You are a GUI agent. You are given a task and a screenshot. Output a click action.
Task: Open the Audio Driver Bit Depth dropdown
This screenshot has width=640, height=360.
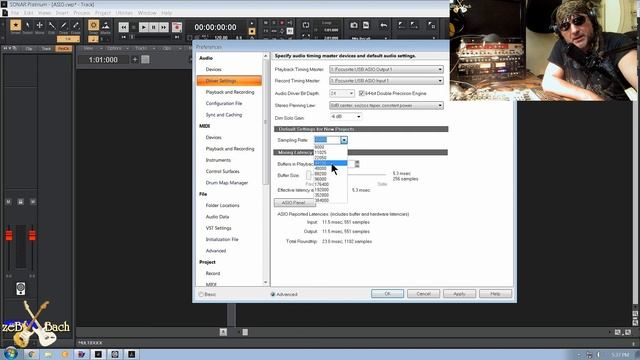click(x=342, y=93)
